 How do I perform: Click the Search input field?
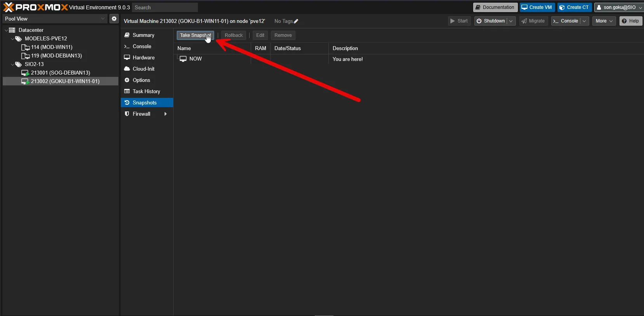coord(165,7)
